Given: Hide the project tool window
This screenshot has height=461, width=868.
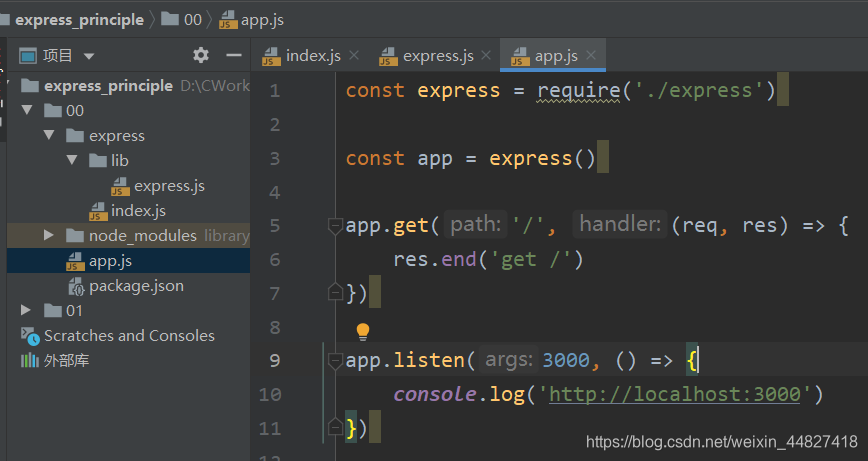Looking at the screenshot, I should click(234, 55).
